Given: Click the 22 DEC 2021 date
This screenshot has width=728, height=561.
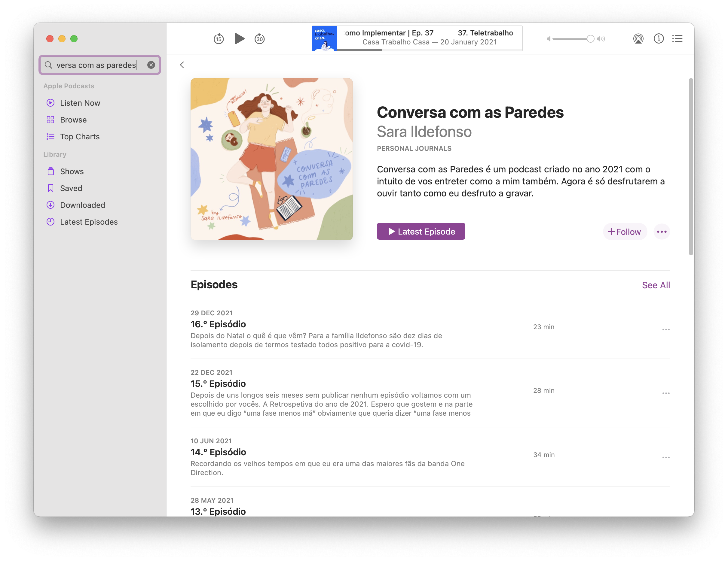Looking at the screenshot, I should click(x=211, y=372).
